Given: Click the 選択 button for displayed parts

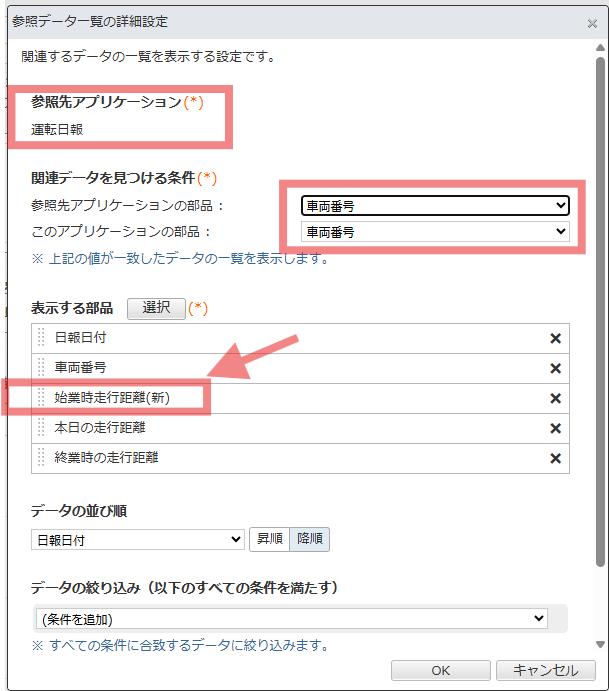Looking at the screenshot, I should 157,308.
